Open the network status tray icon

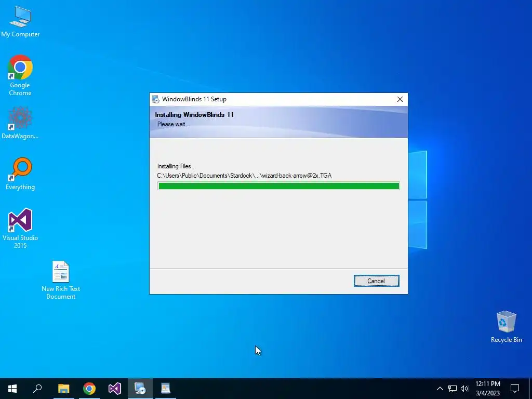coord(453,389)
